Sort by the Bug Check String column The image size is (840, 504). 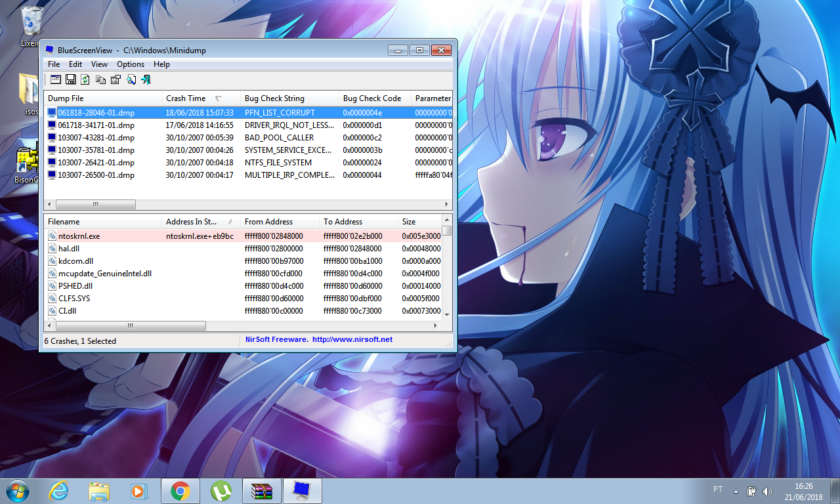290,98
